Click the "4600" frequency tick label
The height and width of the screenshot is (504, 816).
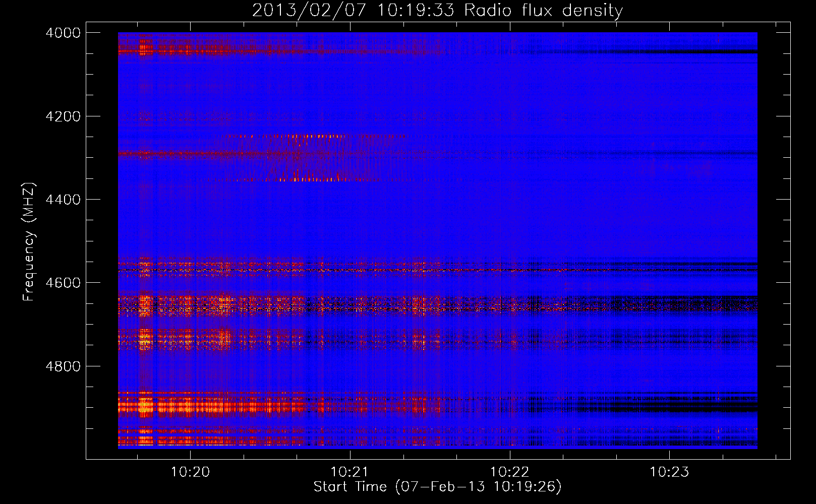coord(63,283)
